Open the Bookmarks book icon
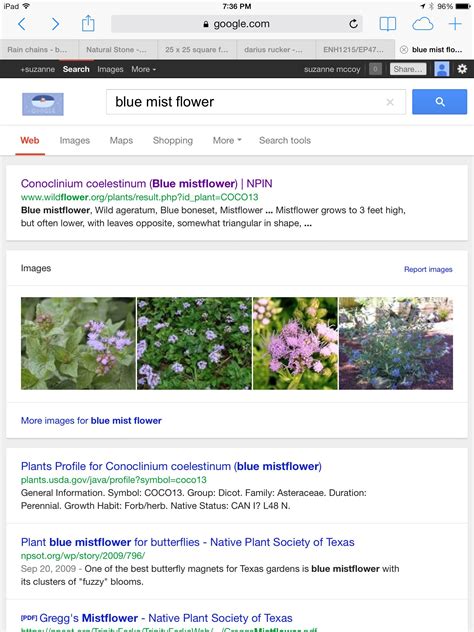The image size is (474, 632). [x=388, y=24]
